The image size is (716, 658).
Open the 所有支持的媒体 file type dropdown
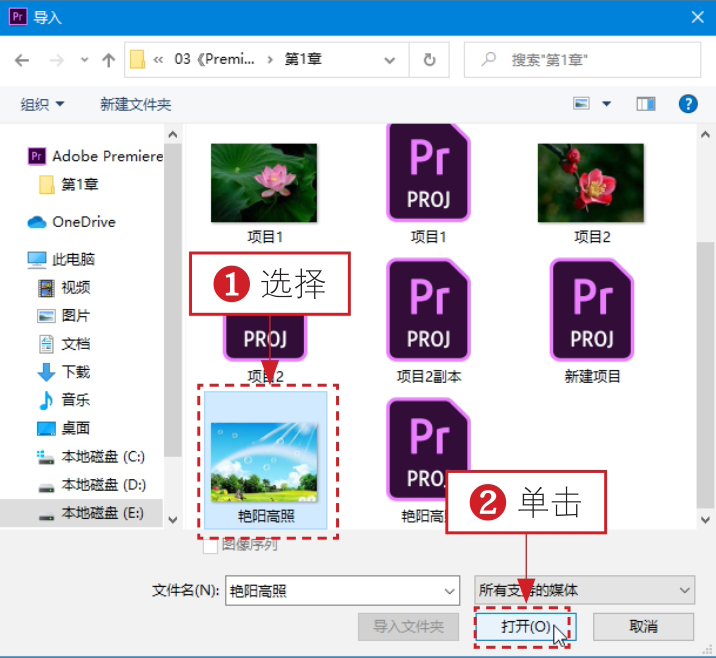[x=584, y=590]
